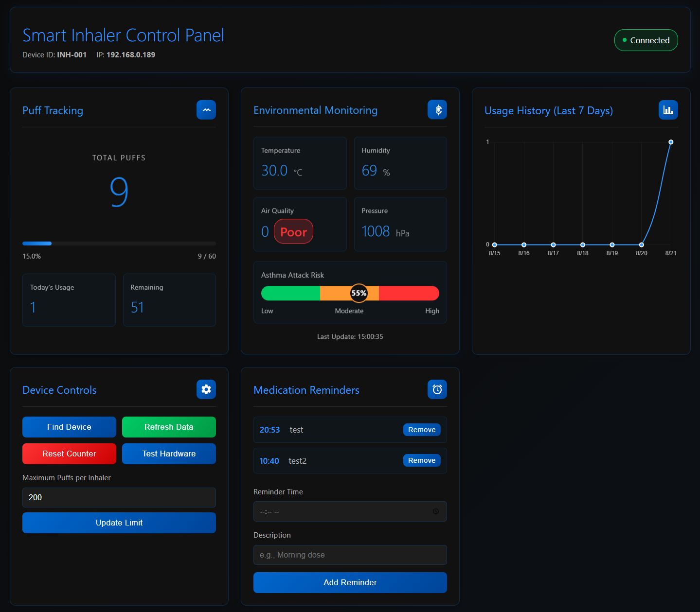
Task: Run the Test Hardware action
Action: click(169, 454)
